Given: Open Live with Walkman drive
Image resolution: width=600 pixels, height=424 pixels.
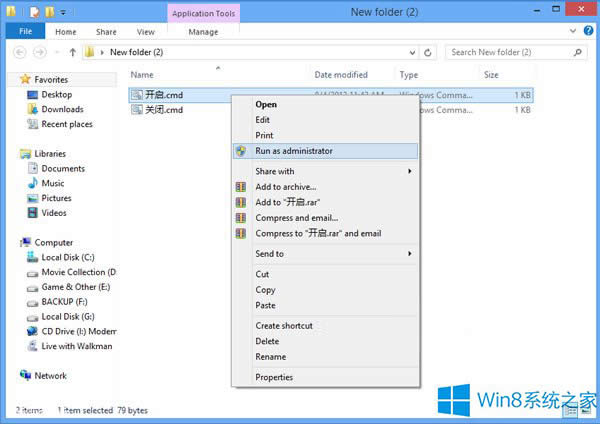Looking at the screenshot, I should (80, 345).
